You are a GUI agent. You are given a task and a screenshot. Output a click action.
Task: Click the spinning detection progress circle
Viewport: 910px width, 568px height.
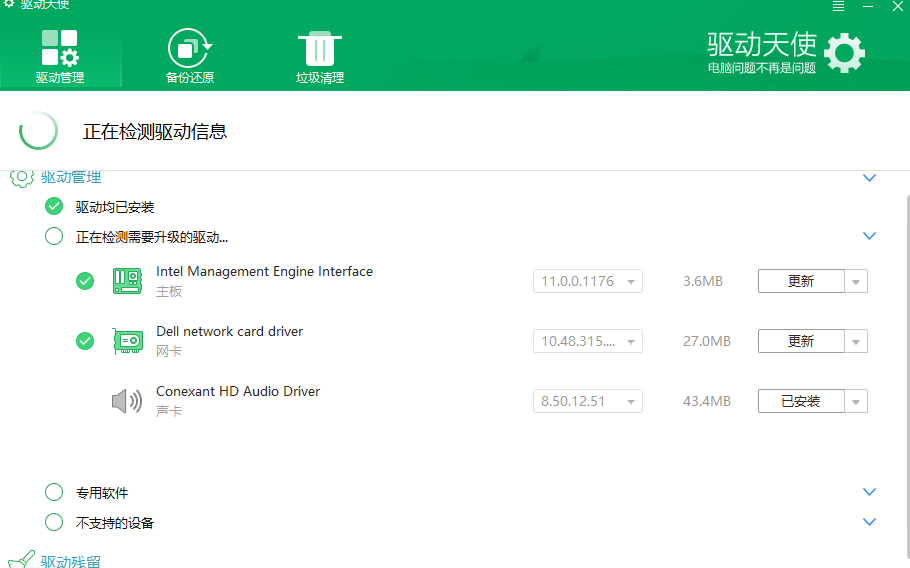(38, 131)
